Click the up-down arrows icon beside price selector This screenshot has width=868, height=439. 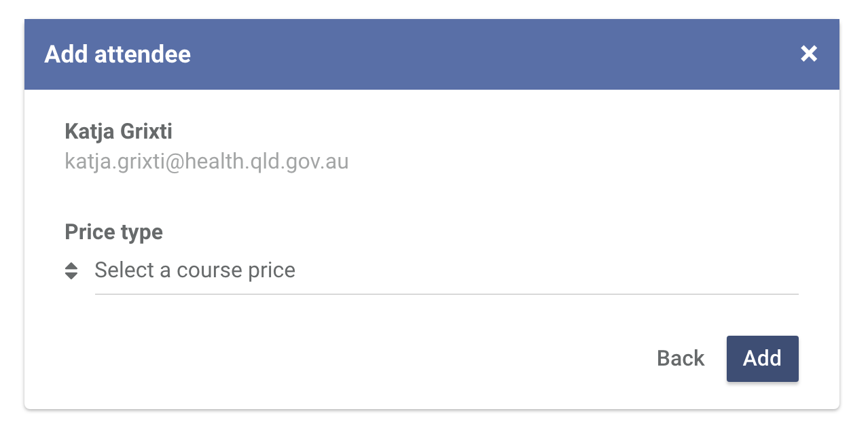[x=71, y=270]
